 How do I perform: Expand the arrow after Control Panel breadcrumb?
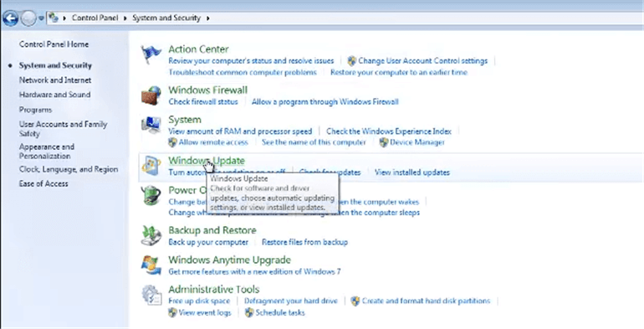point(125,18)
